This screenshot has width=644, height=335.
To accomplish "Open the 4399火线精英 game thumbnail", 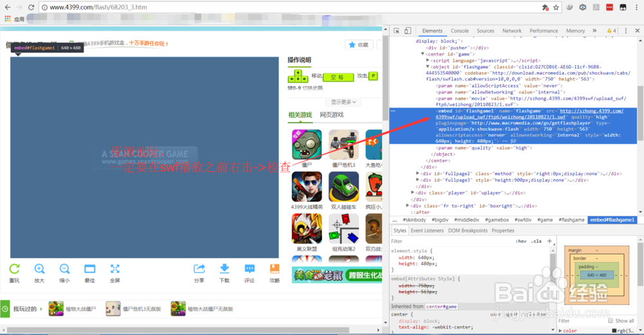I will pyautogui.click(x=307, y=187).
